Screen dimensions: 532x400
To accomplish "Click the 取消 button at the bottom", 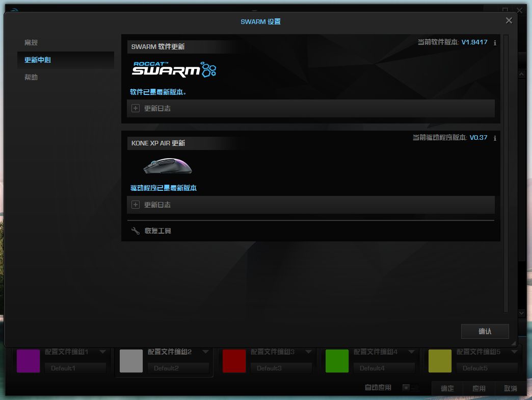I will [x=510, y=388].
